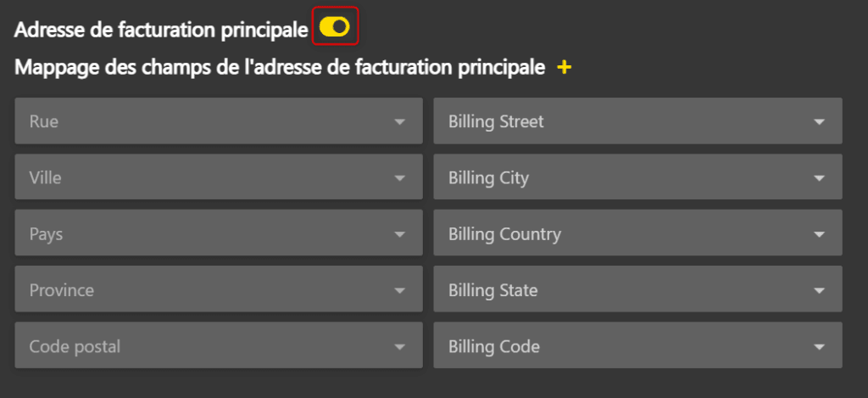Click the arrow icon in Billing City field

pos(819,178)
